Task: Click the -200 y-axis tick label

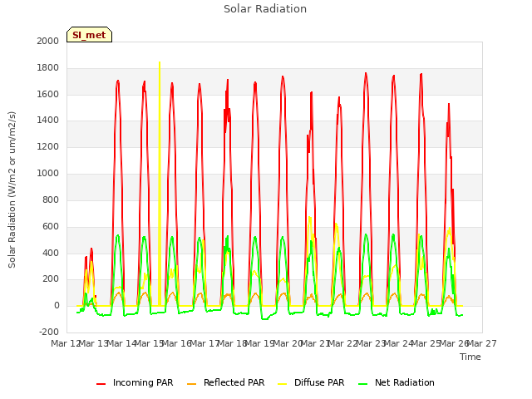Action: [x=49, y=332]
